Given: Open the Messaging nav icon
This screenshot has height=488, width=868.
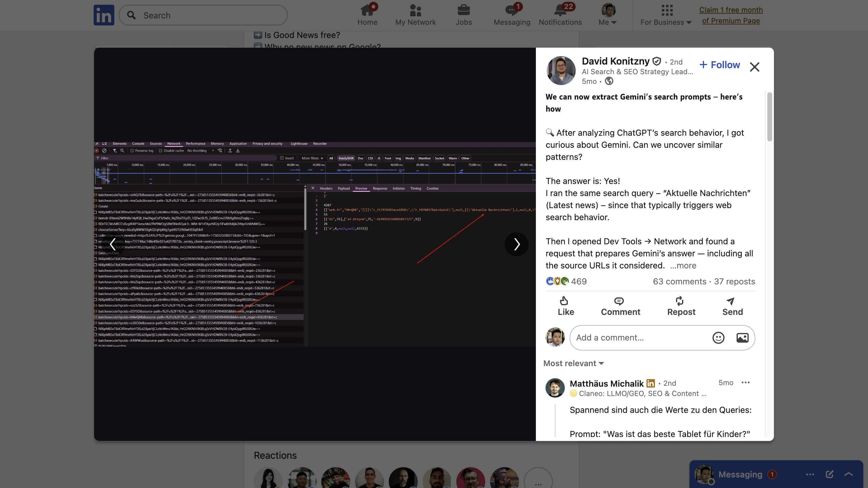Looking at the screenshot, I should 512,15.
